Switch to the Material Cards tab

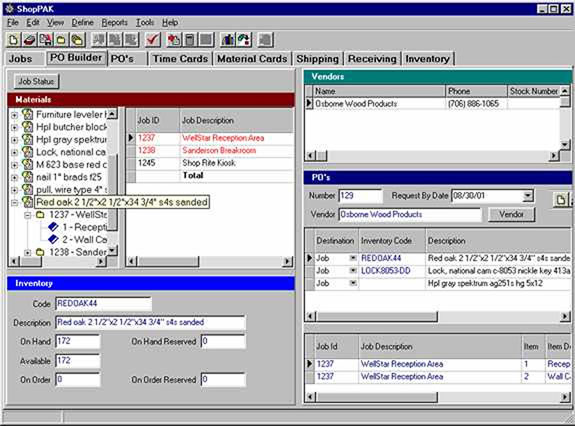252,59
